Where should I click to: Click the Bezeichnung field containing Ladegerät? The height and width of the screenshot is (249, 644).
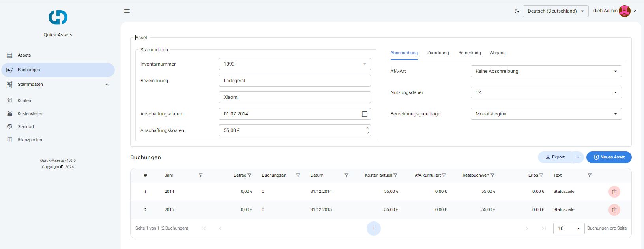[x=294, y=81]
